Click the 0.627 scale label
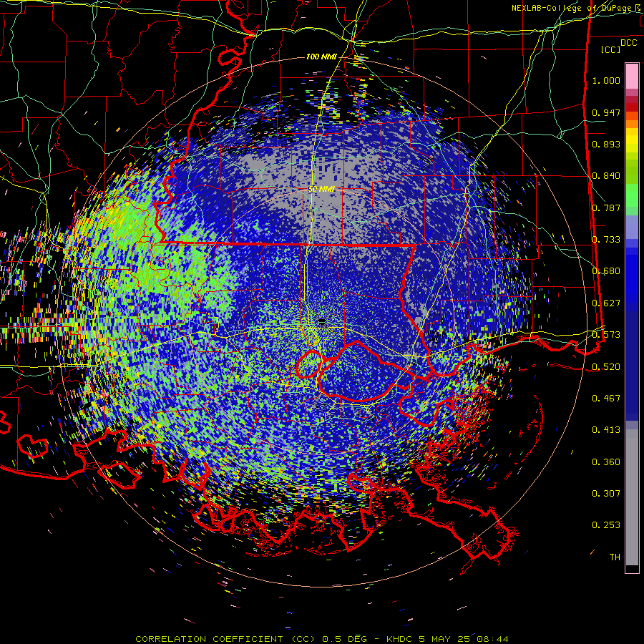Viewport: 644px width, 644px height. tap(606, 303)
